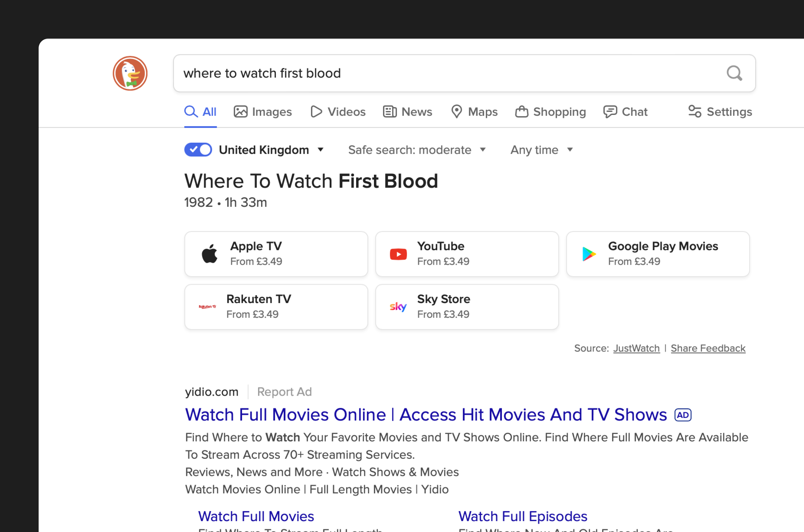Click the 'From £3.49' price under Sky Store
804x532 pixels.
tap(443, 314)
